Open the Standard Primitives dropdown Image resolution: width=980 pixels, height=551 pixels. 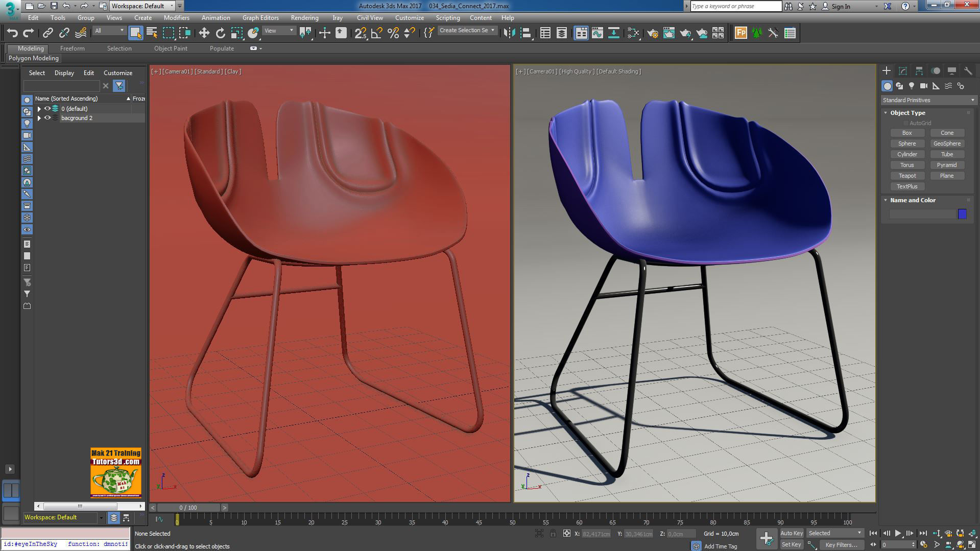pyautogui.click(x=928, y=100)
